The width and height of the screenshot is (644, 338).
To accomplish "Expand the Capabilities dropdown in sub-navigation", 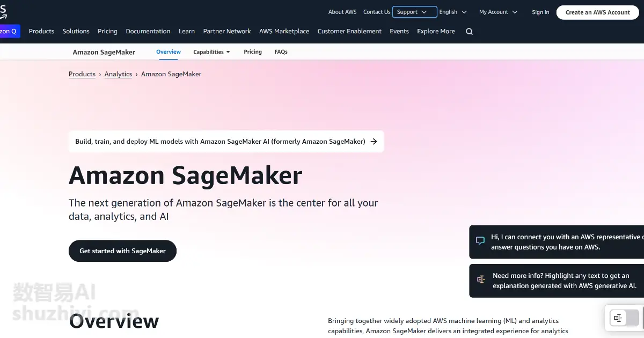I will 211,52.
